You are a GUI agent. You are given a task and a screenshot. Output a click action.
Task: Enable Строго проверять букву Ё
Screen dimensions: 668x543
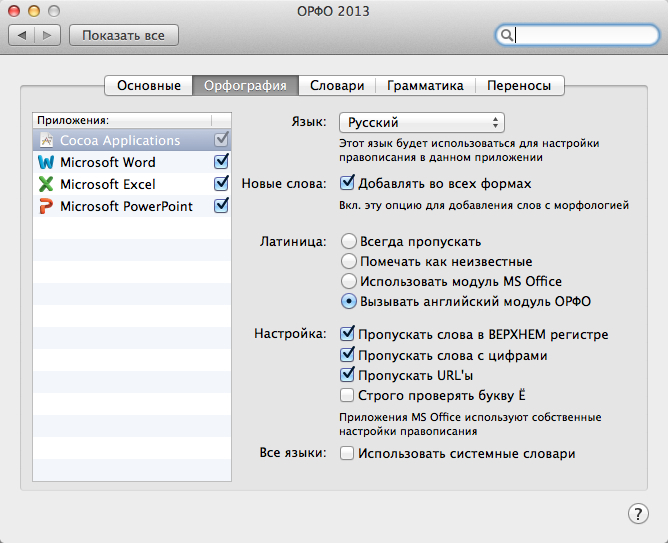coord(347,395)
